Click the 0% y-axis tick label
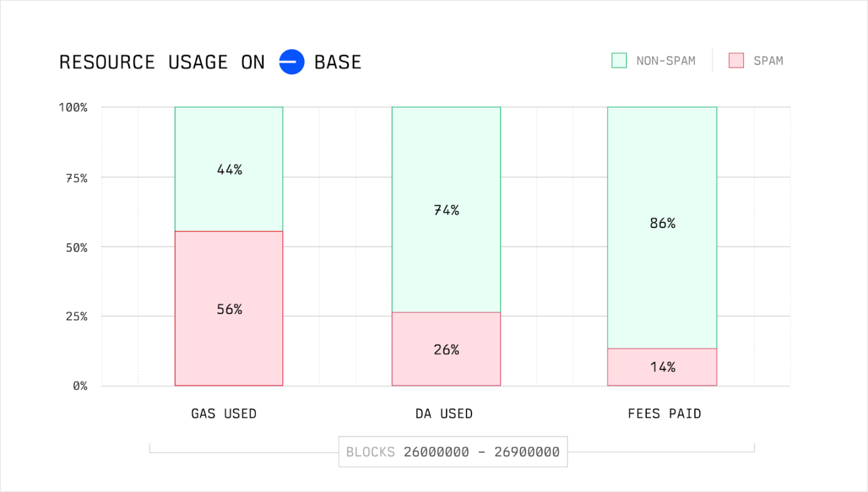868x492 pixels. pyautogui.click(x=80, y=386)
